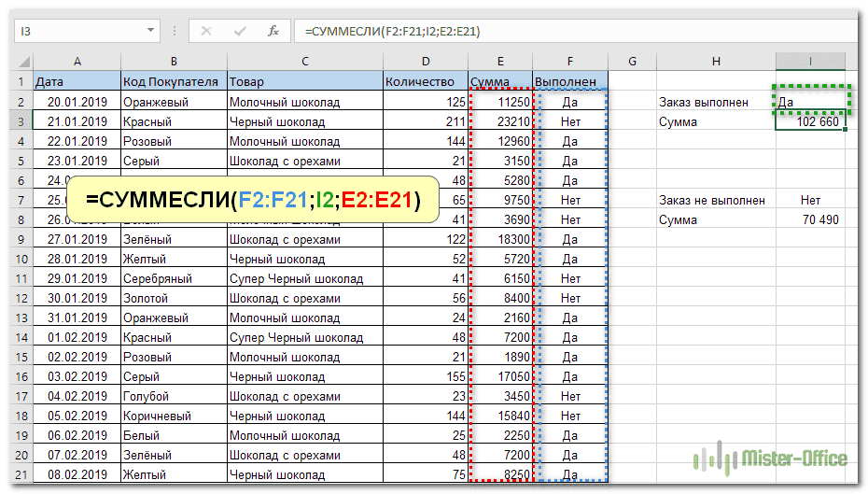The image size is (868, 494).
Task: Click into the formula bar text
Action: click(x=560, y=31)
